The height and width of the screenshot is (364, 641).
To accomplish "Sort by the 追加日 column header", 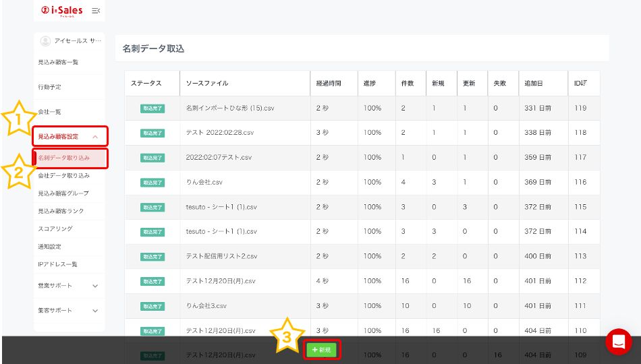I will [x=534, y=84].
